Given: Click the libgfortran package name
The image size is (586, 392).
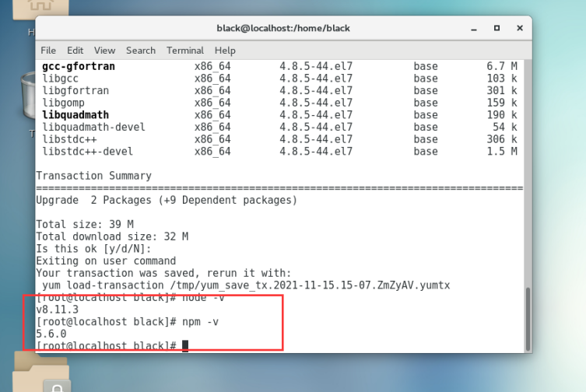Looking at the screenshot, I should click(x=75, y=91).
